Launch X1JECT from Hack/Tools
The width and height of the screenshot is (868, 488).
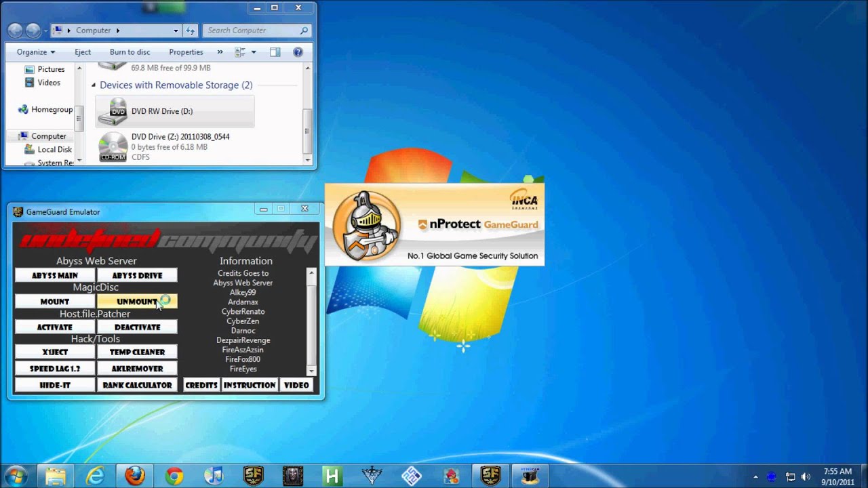pyautogui.click(x=55, y=352)
